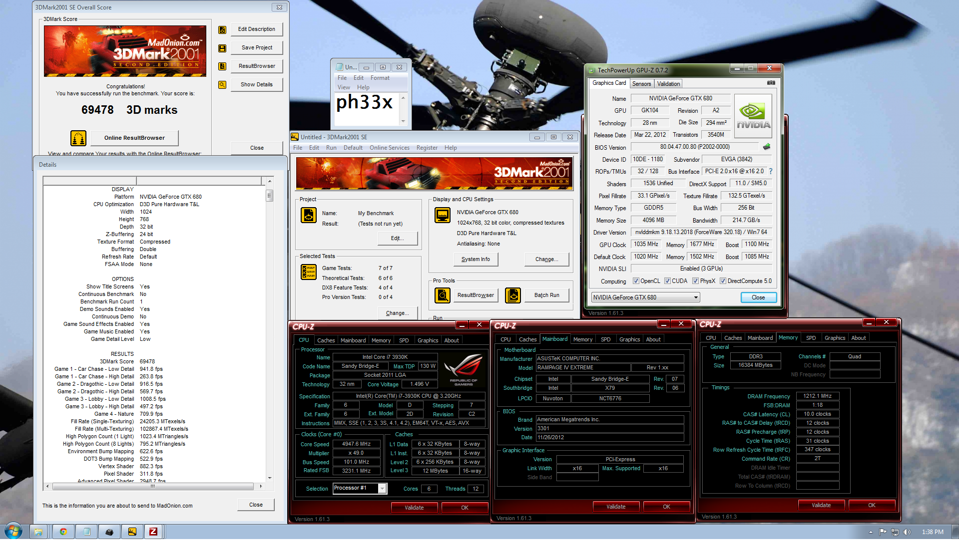
Task: Open the Windows Start button
Action: coord(13,532)
